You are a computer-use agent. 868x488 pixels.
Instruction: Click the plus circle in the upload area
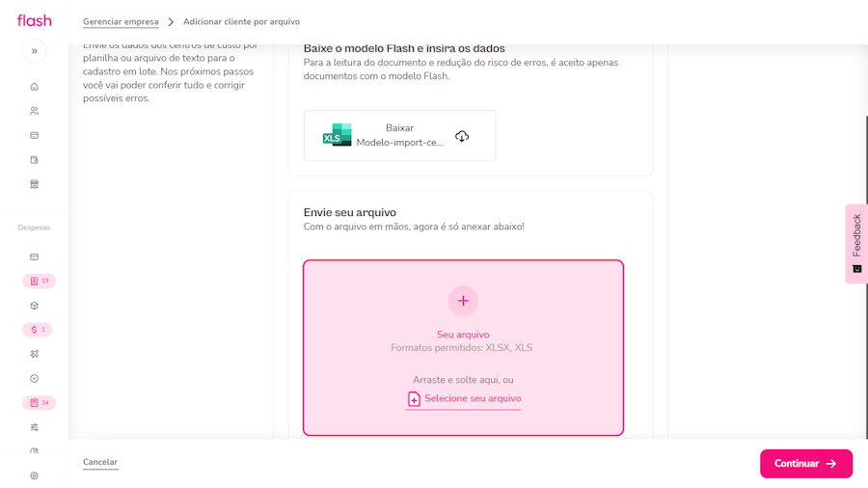pos(463,301)
